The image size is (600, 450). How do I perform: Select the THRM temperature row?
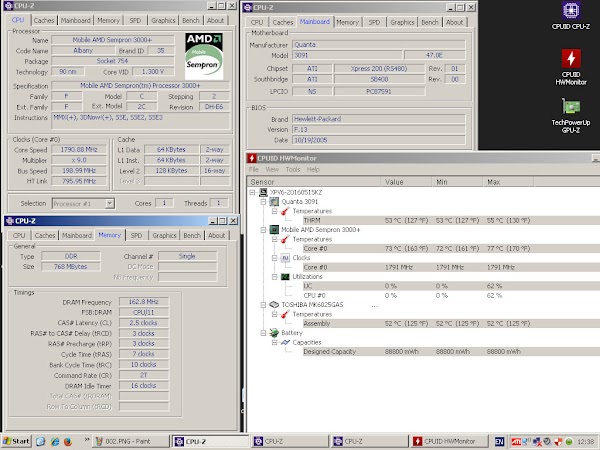[451, 220]
